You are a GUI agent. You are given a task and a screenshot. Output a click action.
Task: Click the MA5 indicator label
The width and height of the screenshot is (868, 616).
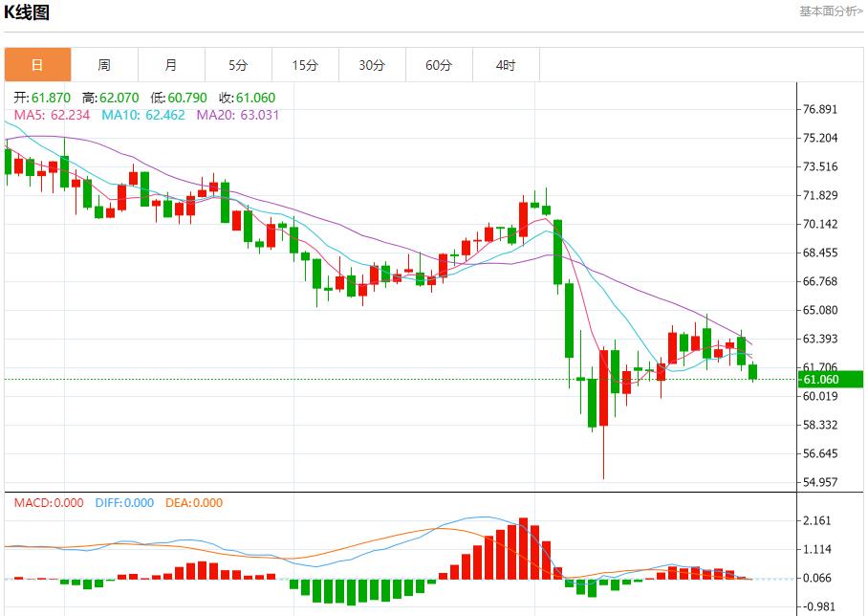pos(53,115)
